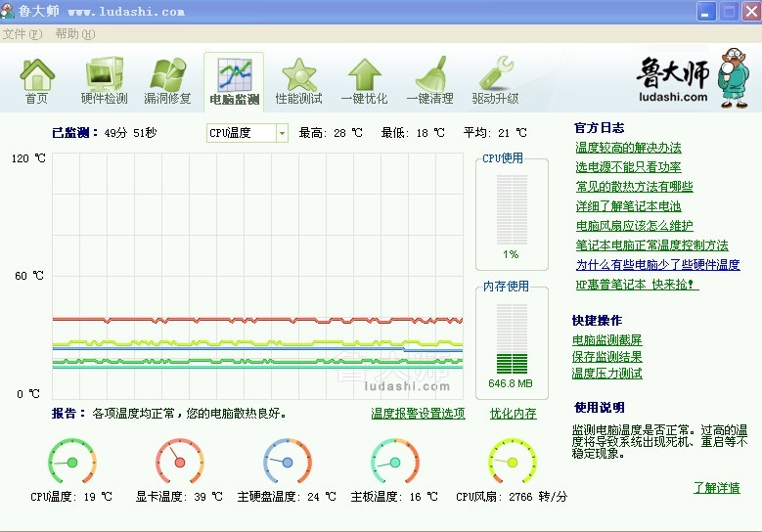Open 硬件检测 hardware detection icon

pos(104,81)
